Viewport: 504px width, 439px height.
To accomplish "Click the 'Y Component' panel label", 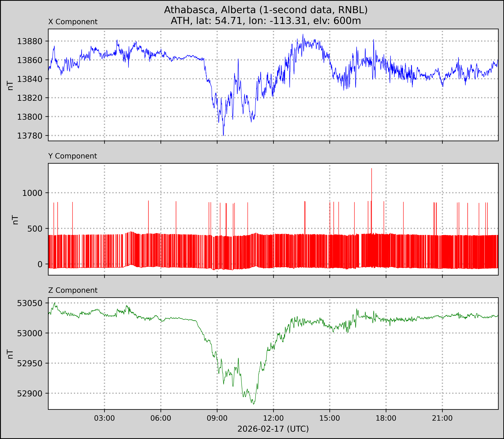I will 73,156.
